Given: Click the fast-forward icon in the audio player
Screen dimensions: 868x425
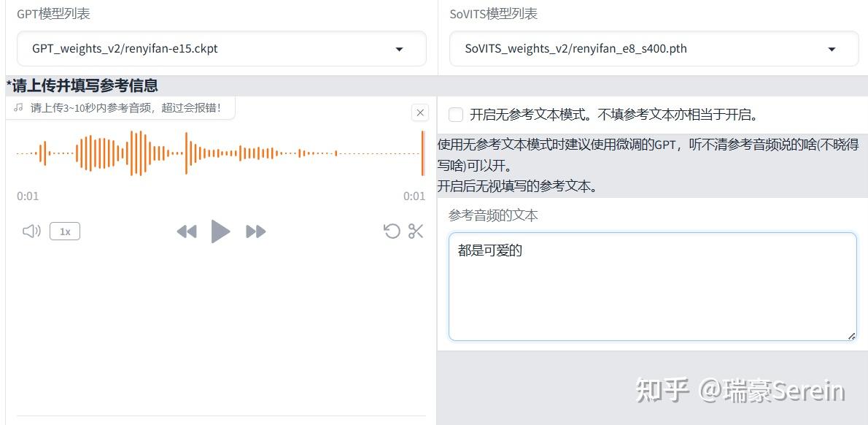Looking at the screenshot, I should pyautogui.click(x=256, y=231).
